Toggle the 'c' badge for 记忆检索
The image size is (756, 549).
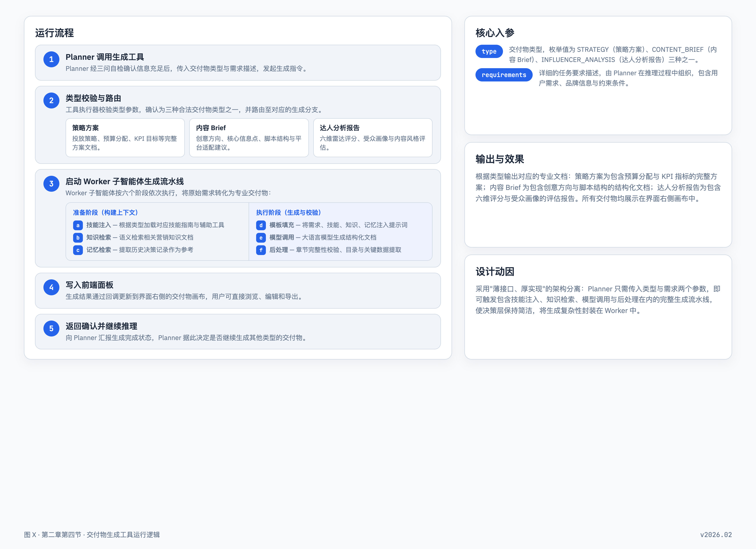point(78,250)
